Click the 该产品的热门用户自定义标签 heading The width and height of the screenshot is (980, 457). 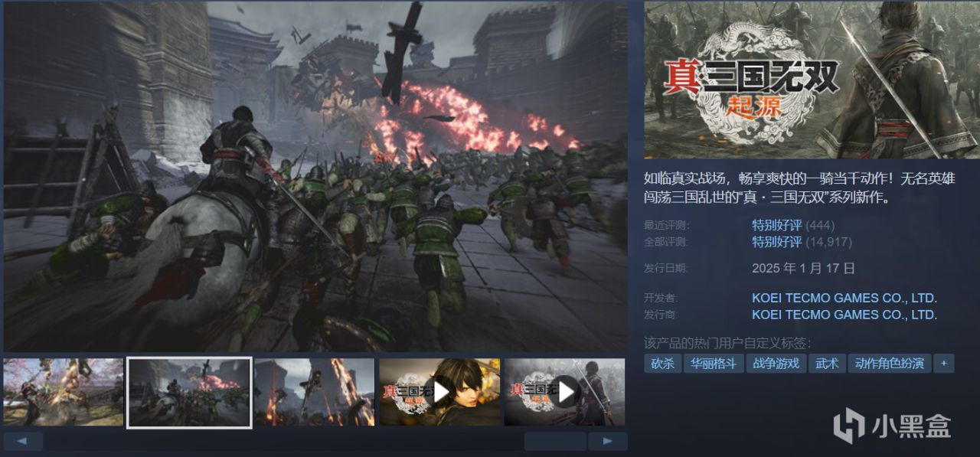click(x=727, y=343)
